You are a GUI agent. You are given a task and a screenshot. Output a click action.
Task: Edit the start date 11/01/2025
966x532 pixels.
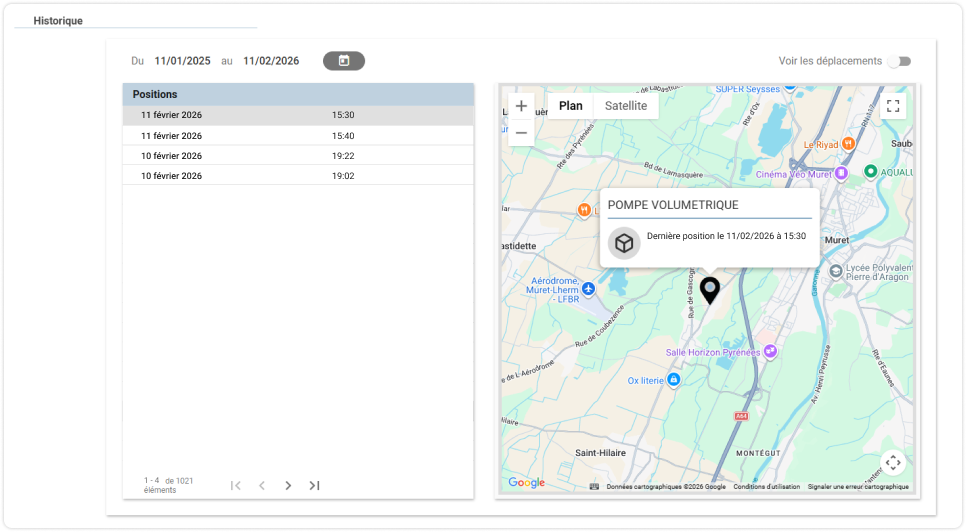182,61
